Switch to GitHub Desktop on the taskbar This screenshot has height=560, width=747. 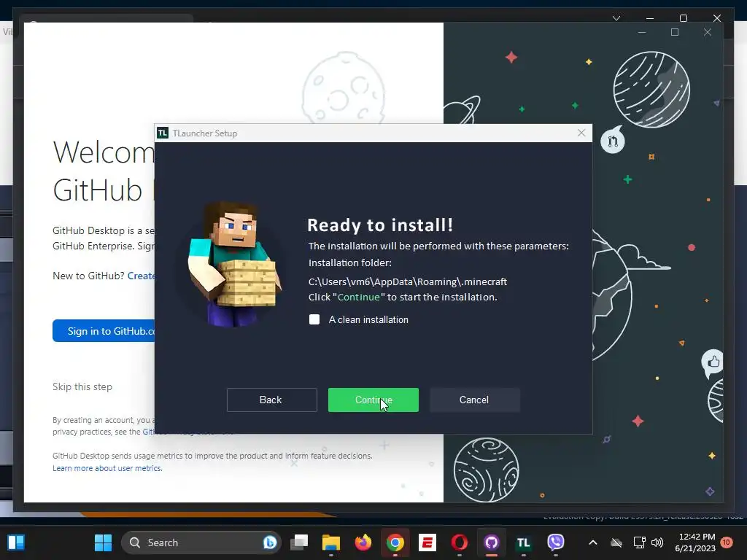point(491,542)
